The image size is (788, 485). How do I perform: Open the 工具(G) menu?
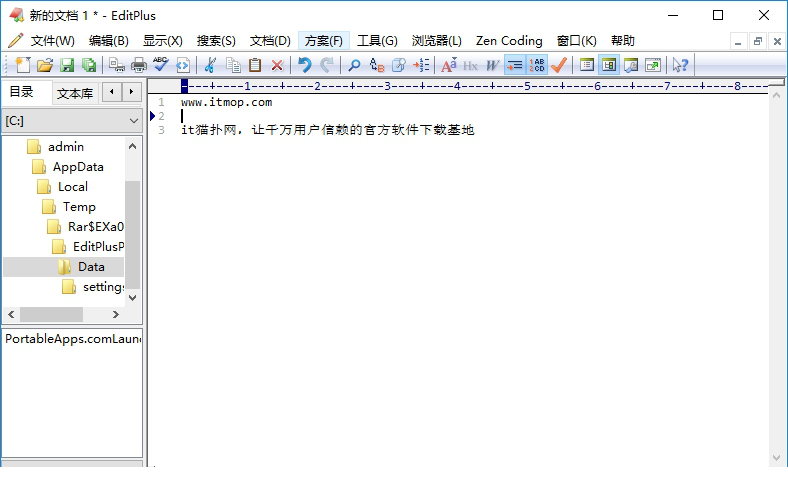point(377,41)
